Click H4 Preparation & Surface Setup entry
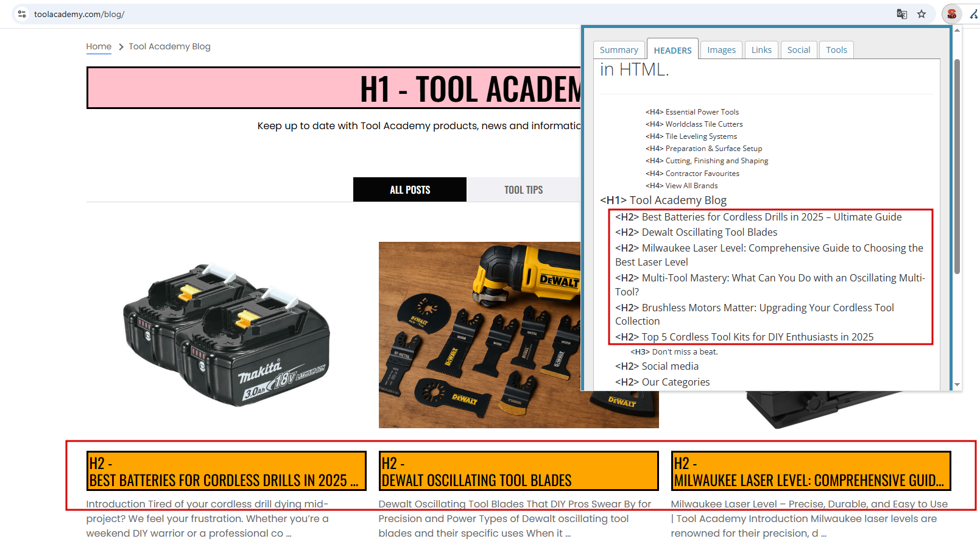 click(x=704, y=149)
